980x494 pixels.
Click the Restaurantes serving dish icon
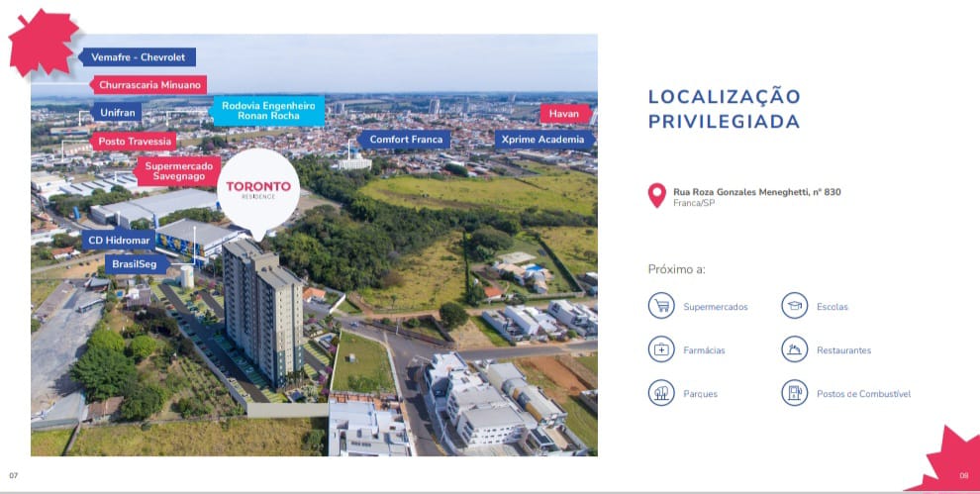[794, 348]
